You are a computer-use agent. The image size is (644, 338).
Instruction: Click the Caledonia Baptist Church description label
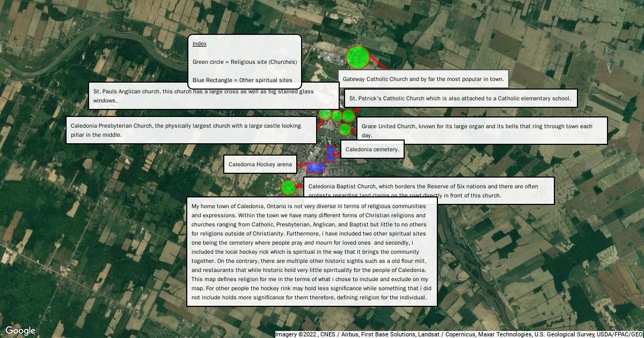[x=429, y=190]
